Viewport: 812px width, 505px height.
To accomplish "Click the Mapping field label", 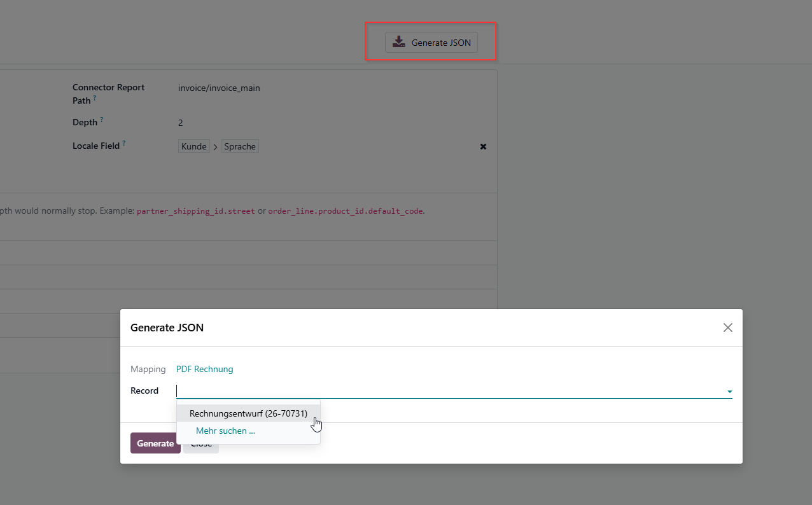I will coord(148,369).
